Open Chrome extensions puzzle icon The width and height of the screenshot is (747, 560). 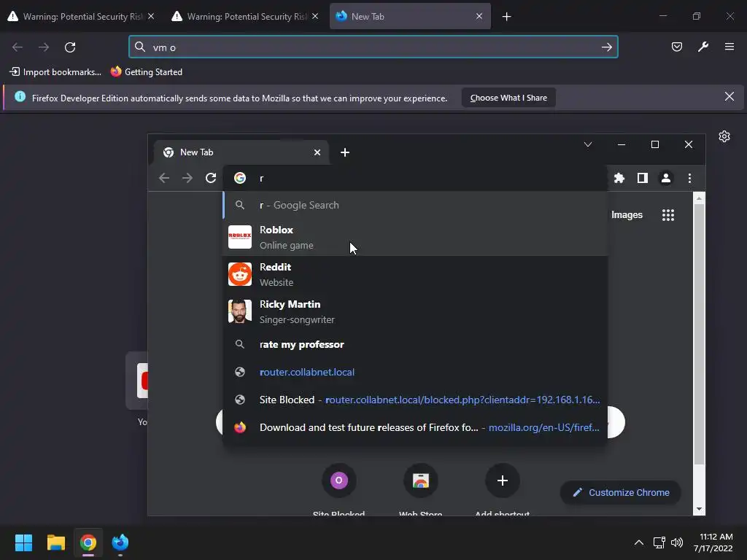[x=619, y=178]
